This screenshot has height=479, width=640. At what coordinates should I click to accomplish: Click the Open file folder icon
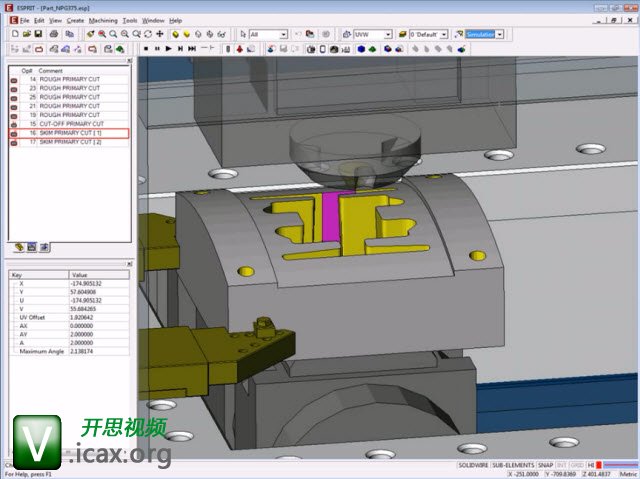pos(27,34)
